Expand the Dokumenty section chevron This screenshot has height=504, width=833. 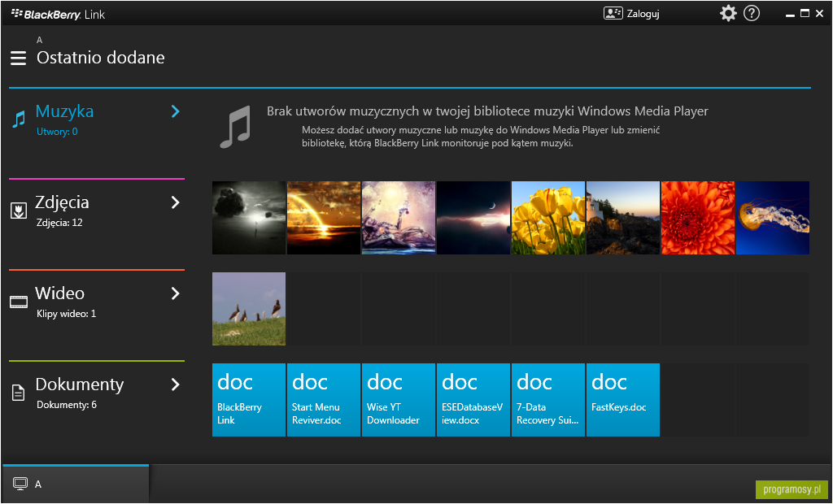(176, 385)
